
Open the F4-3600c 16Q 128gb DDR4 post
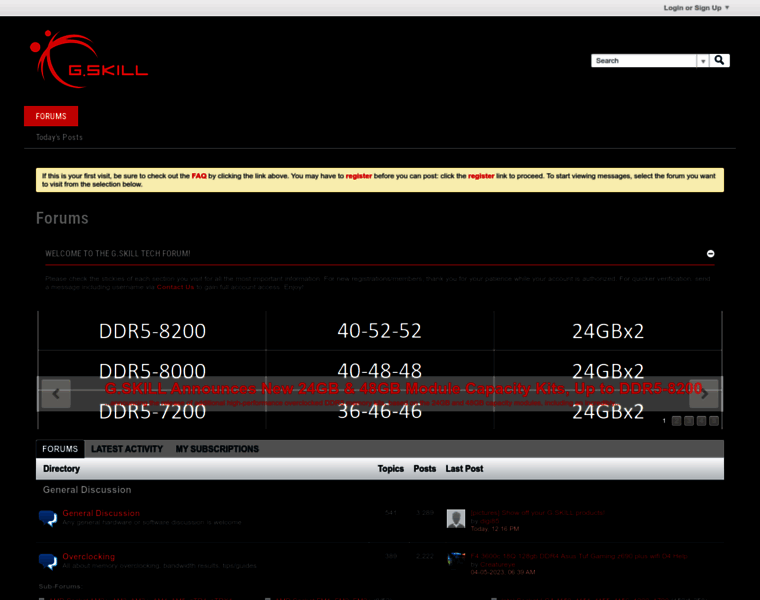579,556
